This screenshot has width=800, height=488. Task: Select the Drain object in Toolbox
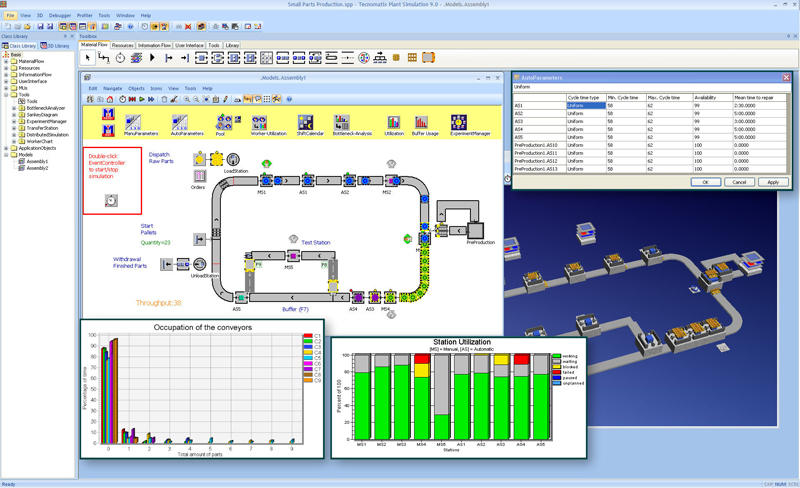click(185, 58)
